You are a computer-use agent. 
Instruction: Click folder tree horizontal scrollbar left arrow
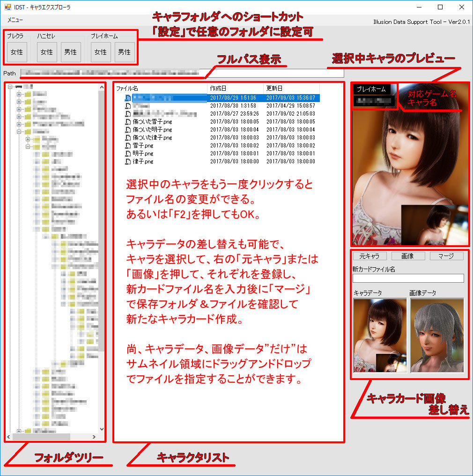coord(8,437)
